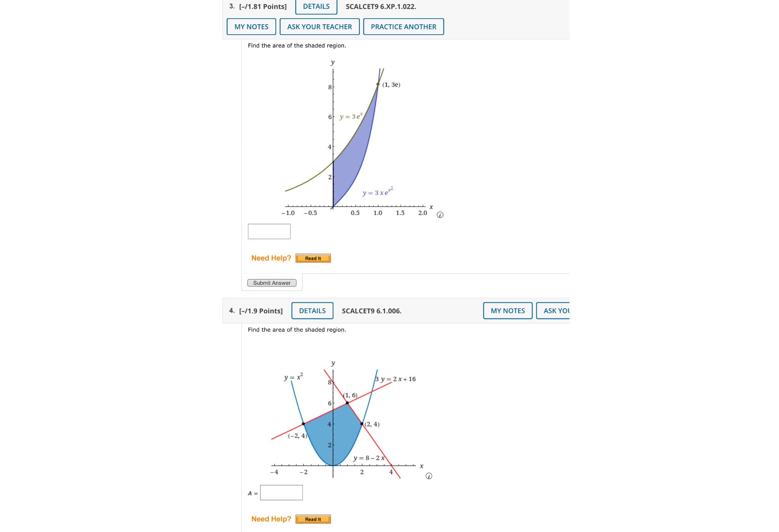Open DETAILS for question 4
Screen dimensions: 779x532
click(x=312, y=311)
